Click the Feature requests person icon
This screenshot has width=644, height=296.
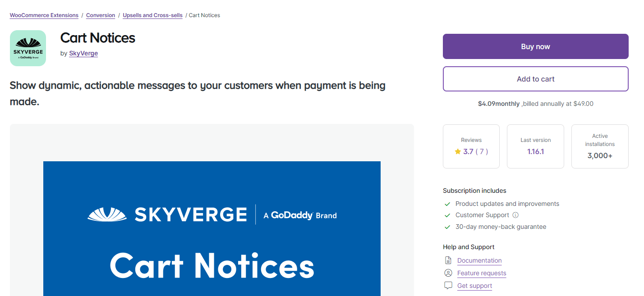(448, 273)
